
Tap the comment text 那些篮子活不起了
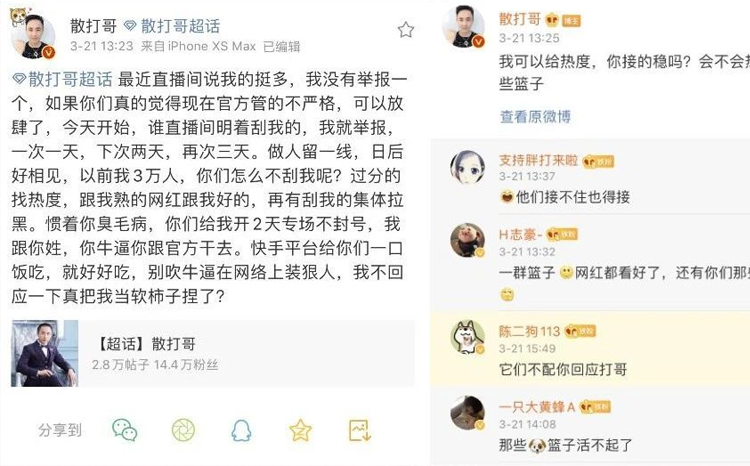(x=565, y=445)
